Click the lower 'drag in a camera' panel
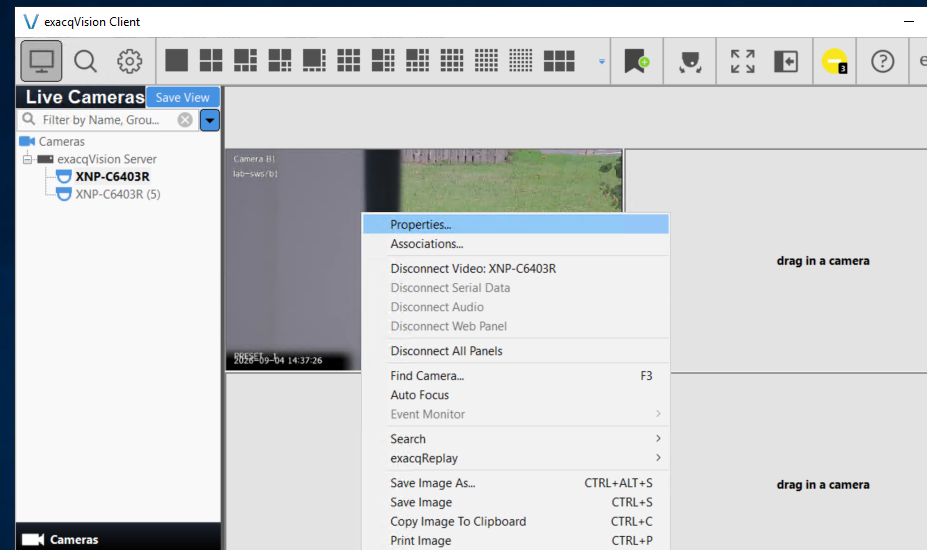This screenshot has width=927, height=550. tap(822, 484)
